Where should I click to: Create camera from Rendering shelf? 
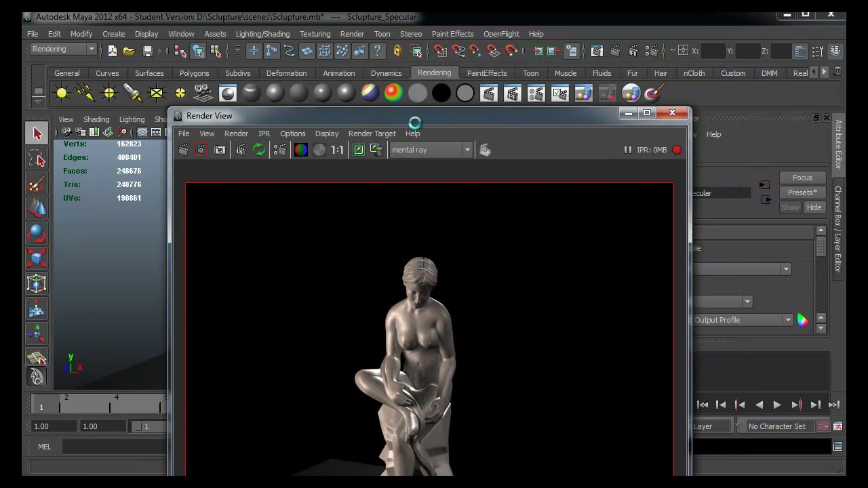tap(203, 93)
